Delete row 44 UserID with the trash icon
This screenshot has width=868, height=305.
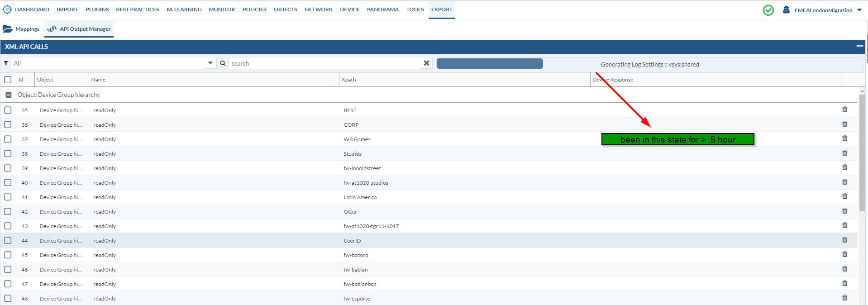(844, 240)
